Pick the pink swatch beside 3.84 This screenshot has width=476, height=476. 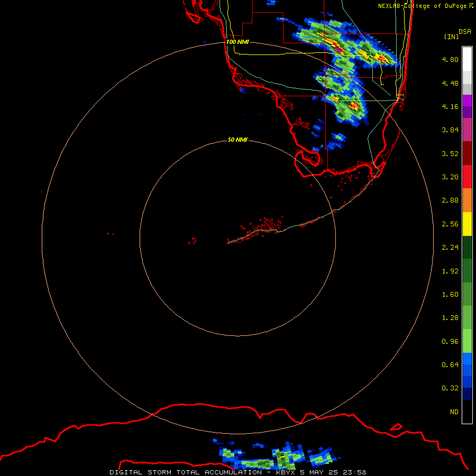point(467,130)
